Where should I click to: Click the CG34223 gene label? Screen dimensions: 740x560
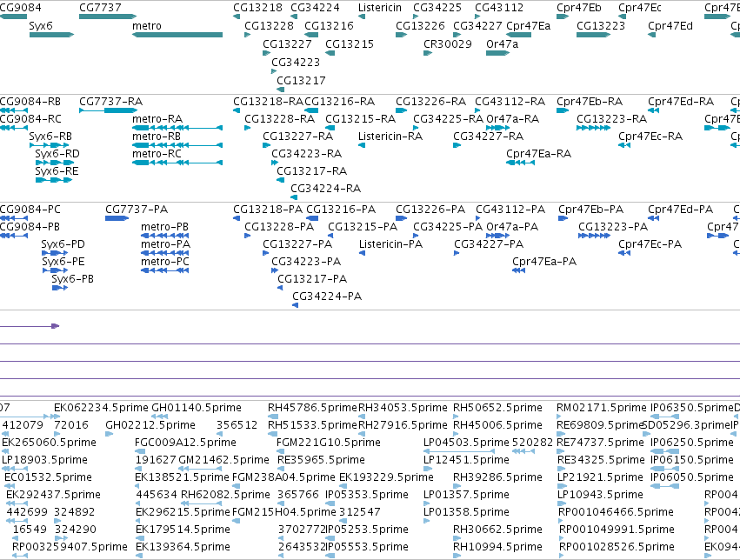pos(296,63)
